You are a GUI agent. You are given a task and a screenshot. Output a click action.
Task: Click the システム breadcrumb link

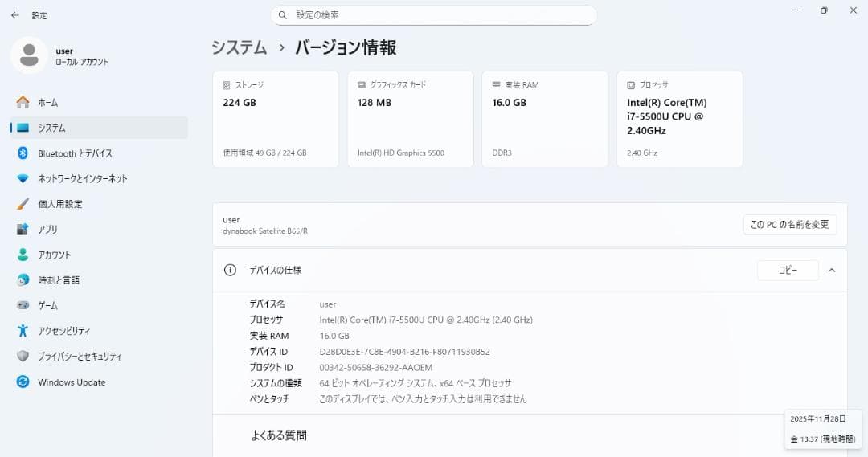[240, 47]
